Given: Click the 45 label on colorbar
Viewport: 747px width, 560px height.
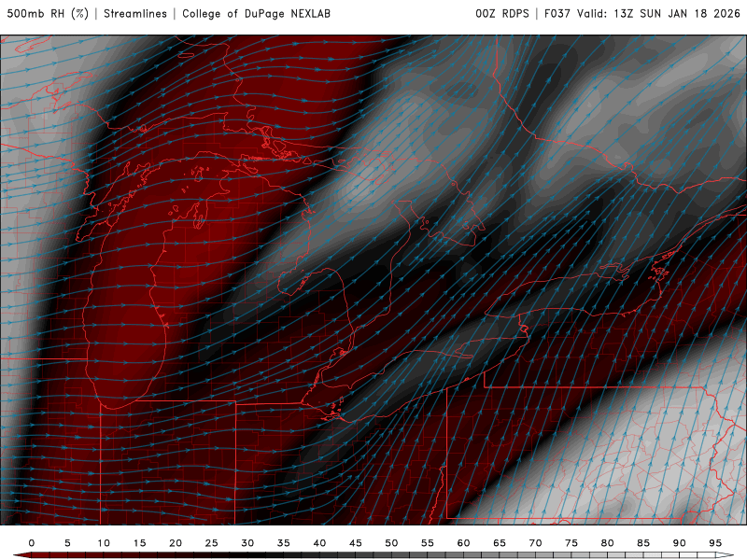Looking at the screenshot, I should (356, 543).
